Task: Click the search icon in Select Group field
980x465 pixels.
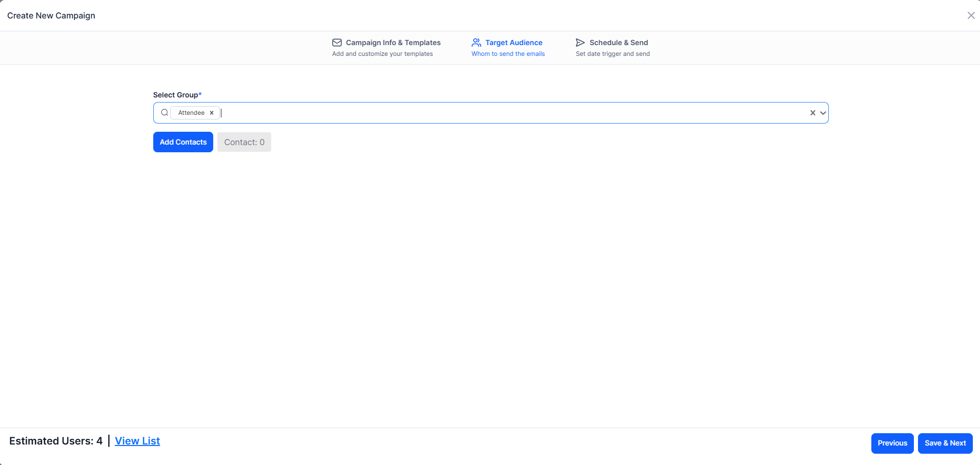Action: pos(165,113)
